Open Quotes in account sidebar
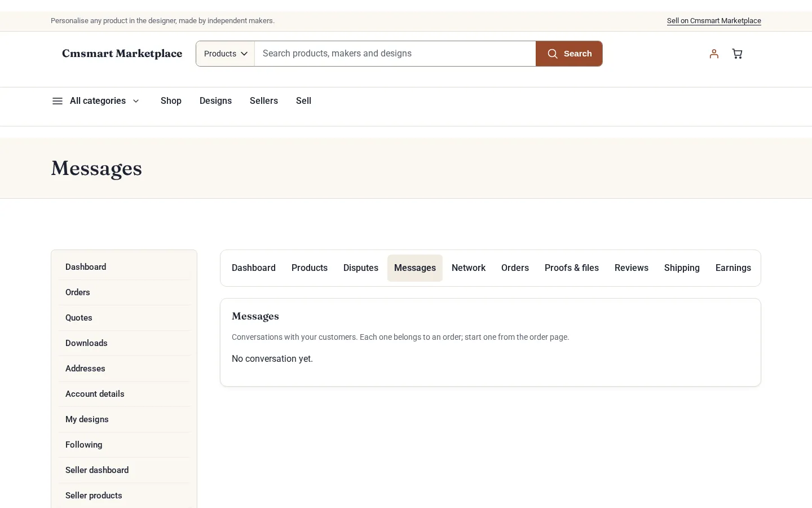The width and height of the screenshot is (812, 508). (x=124, y=318)
